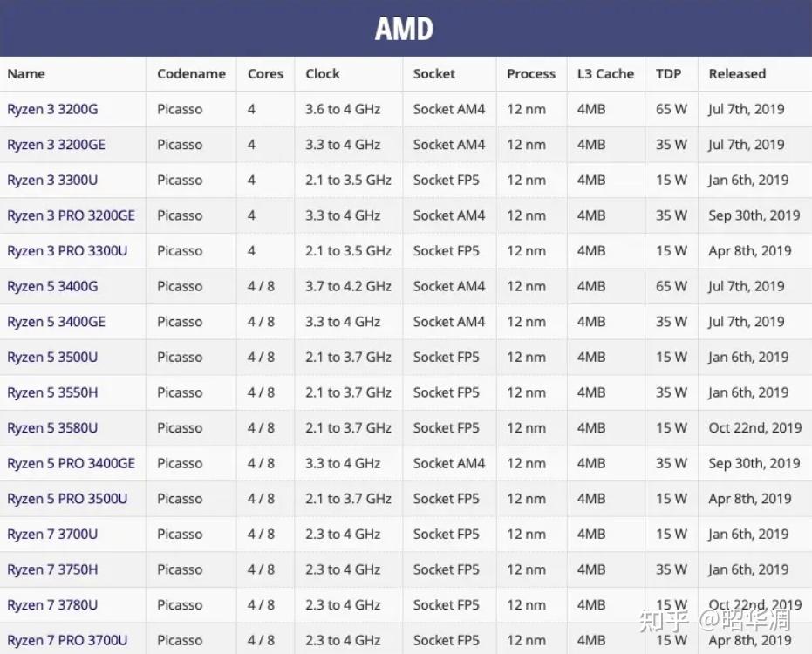Click the TDP column header

pyautogui.click(x=668, y=74)
